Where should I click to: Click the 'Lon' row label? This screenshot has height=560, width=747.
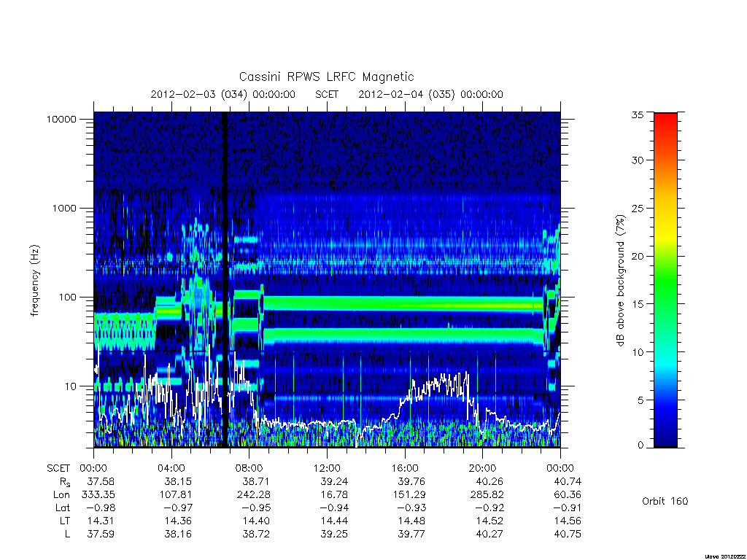tap(61, 495)
